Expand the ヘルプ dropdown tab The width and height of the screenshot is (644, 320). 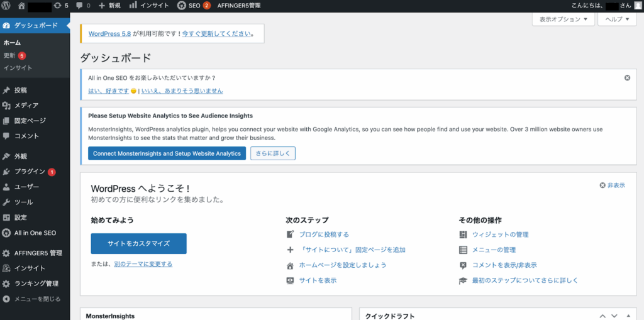click(617, 19)
